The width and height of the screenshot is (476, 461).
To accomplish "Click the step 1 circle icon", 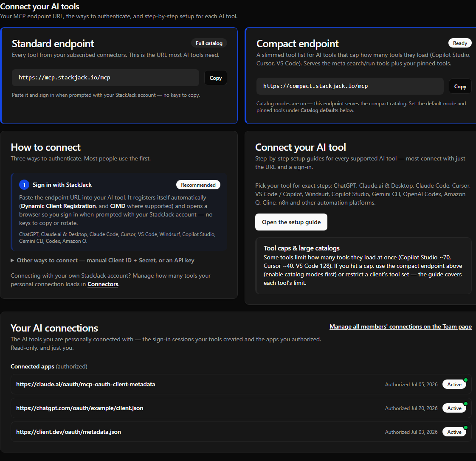I will click(24, 185).
